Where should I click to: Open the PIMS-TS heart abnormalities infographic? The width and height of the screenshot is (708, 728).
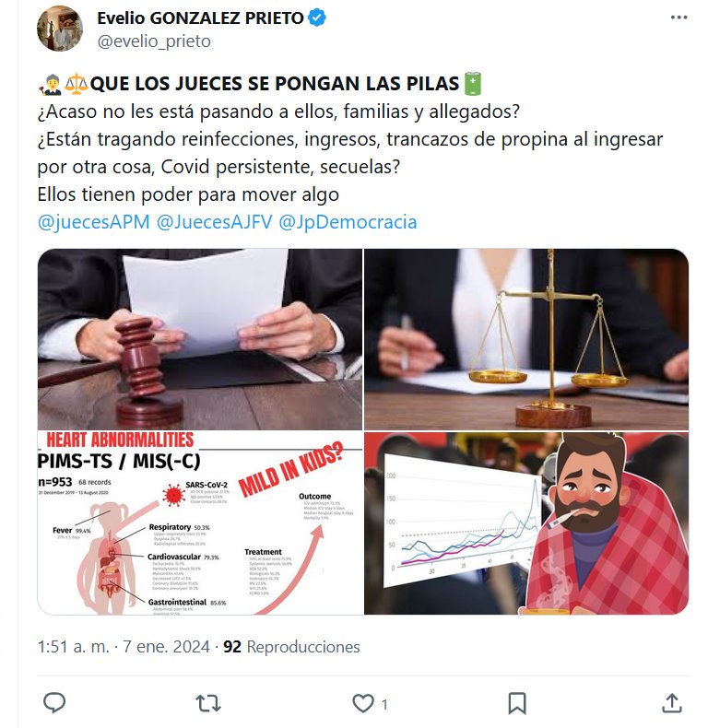point(200,523)
